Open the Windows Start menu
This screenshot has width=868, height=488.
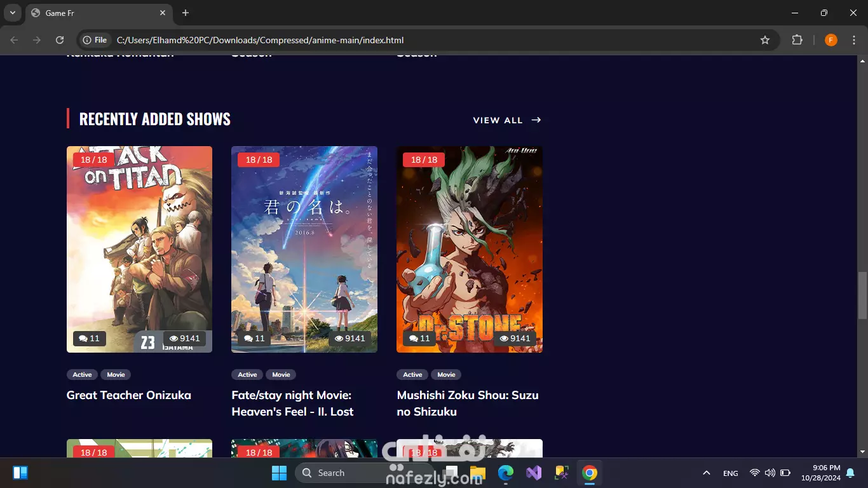(x=279, y=473)
